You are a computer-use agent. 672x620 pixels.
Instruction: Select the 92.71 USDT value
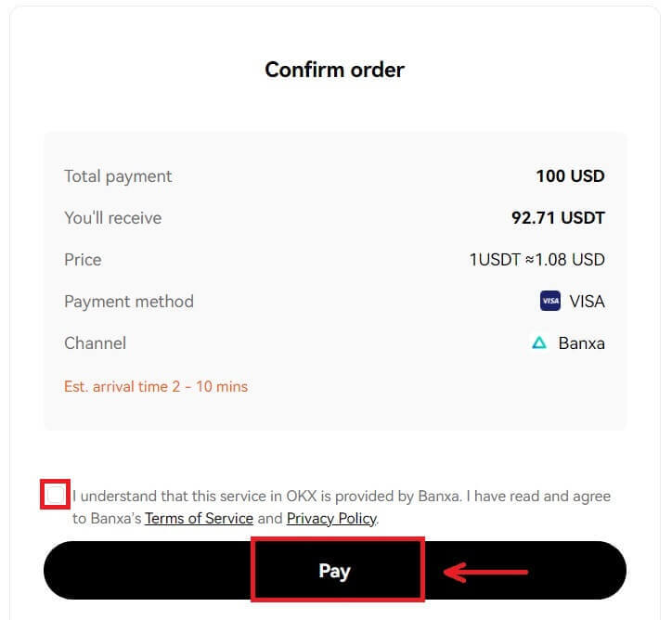pyautogui.click(x=558, y=218)
